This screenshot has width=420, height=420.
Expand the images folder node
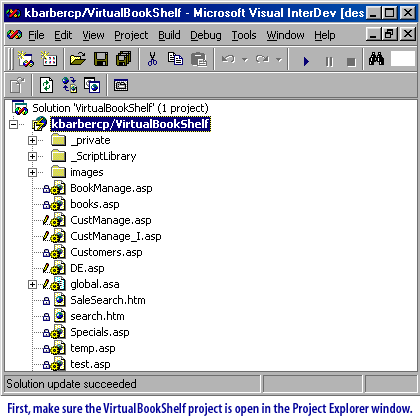tap(32, 172)
